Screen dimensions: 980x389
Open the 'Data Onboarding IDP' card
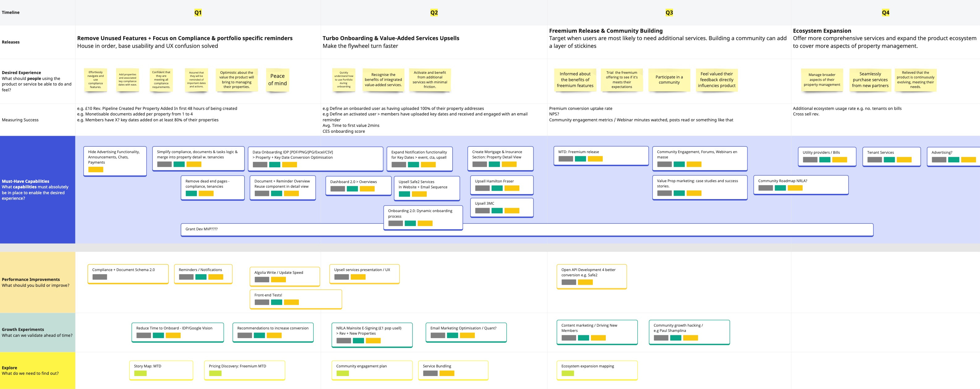[x=315, y=159]
